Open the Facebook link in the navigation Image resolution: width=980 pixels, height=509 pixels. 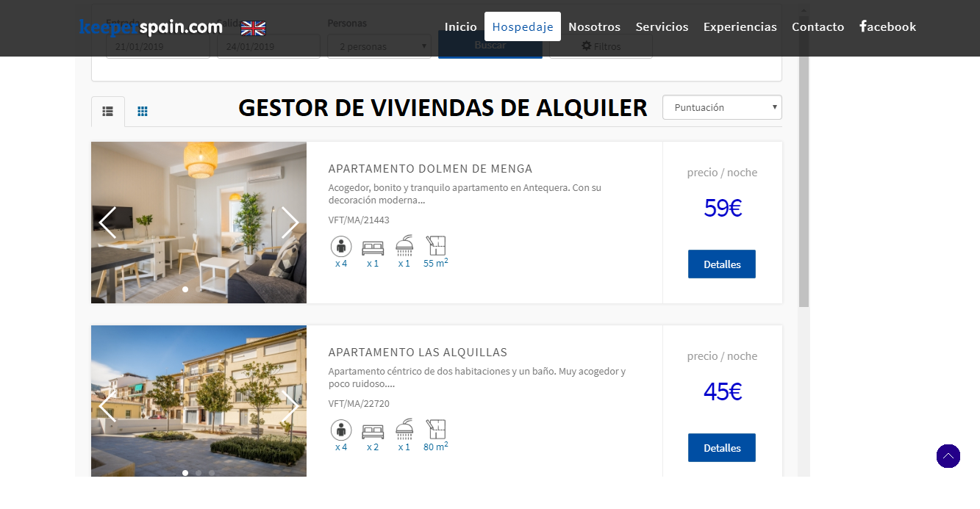(887, 26)
